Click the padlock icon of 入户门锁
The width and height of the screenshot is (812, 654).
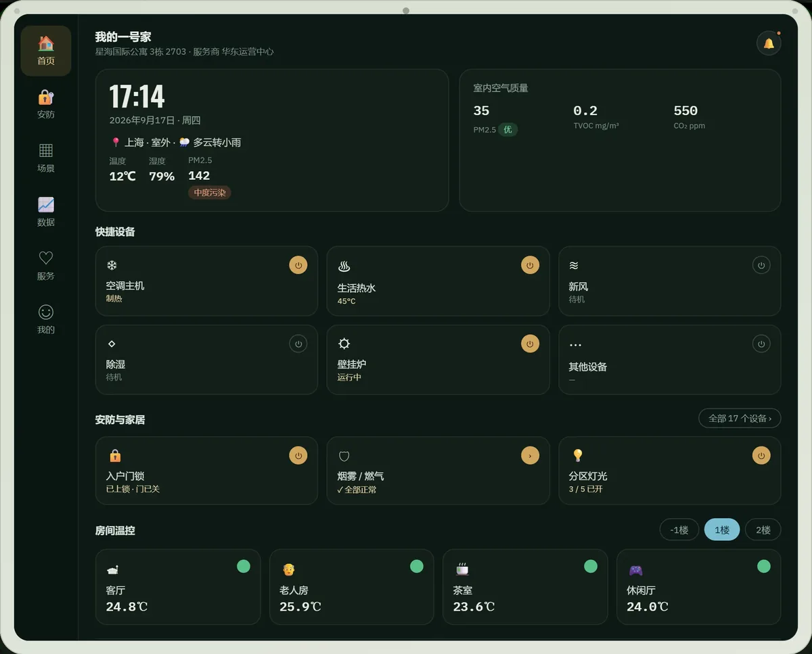(x=115, y=456)
